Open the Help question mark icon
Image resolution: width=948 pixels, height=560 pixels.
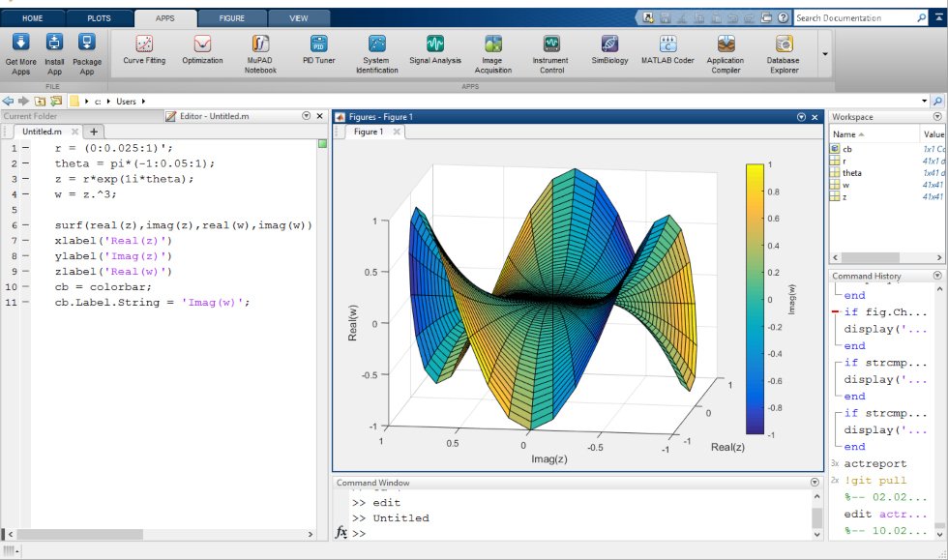click(783, 18)
